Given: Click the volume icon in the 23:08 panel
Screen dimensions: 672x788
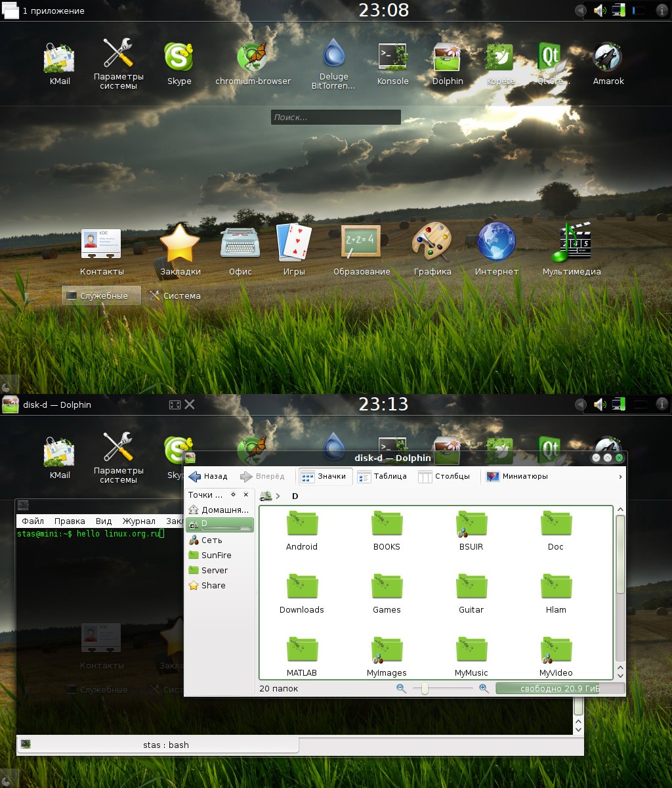Looking at the screenshot, I should coord(599,11).
